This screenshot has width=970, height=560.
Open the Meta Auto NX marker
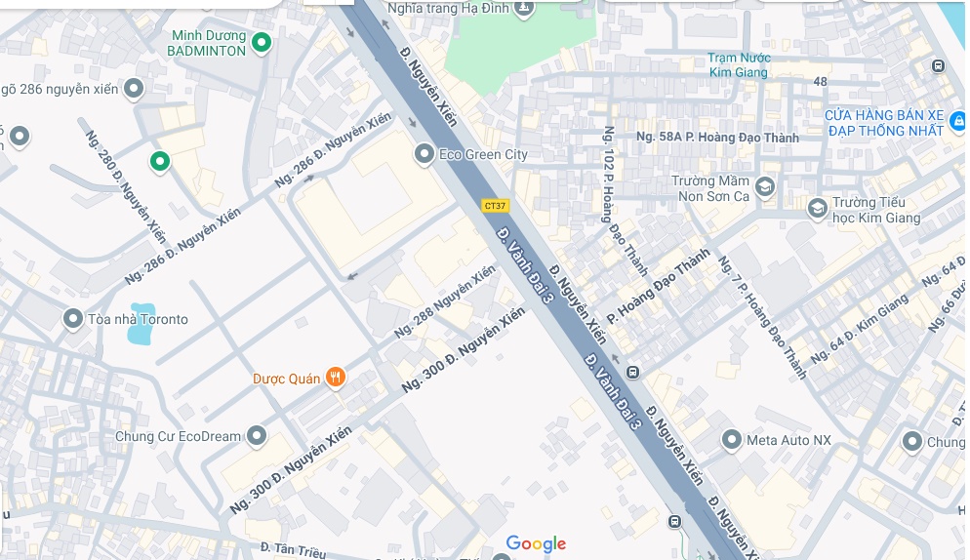click(x=731, y=440)
